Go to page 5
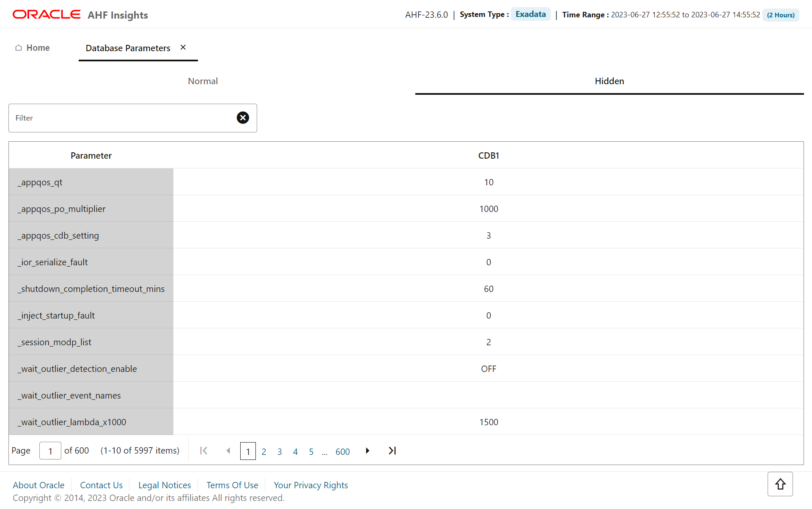The image size is (812, 509). (x=311, y=451)
